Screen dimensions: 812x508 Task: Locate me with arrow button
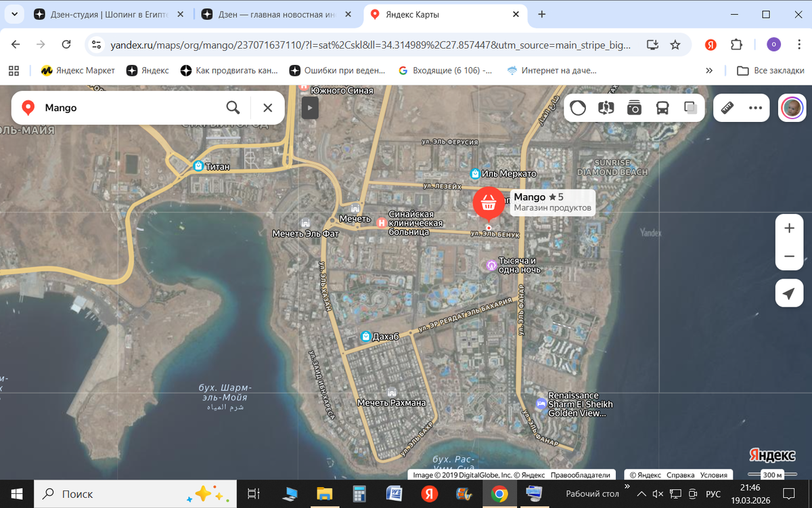789,293
